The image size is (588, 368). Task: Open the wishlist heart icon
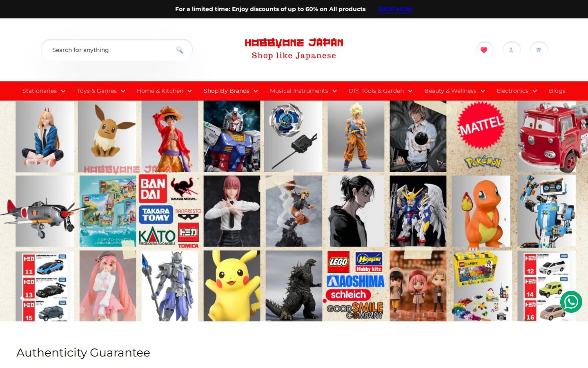[x=484, y=50]
